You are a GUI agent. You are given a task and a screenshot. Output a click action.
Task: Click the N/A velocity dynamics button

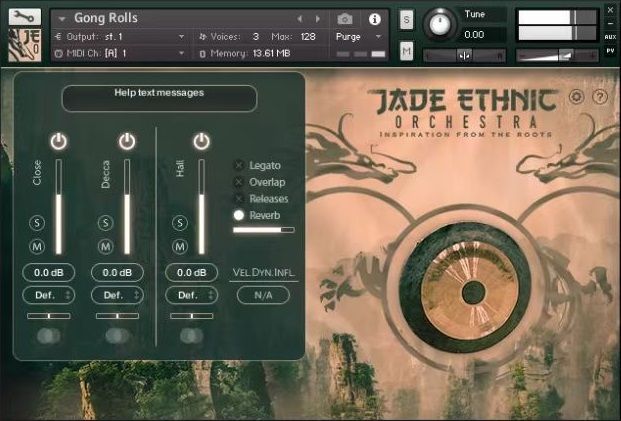(263, 295)
